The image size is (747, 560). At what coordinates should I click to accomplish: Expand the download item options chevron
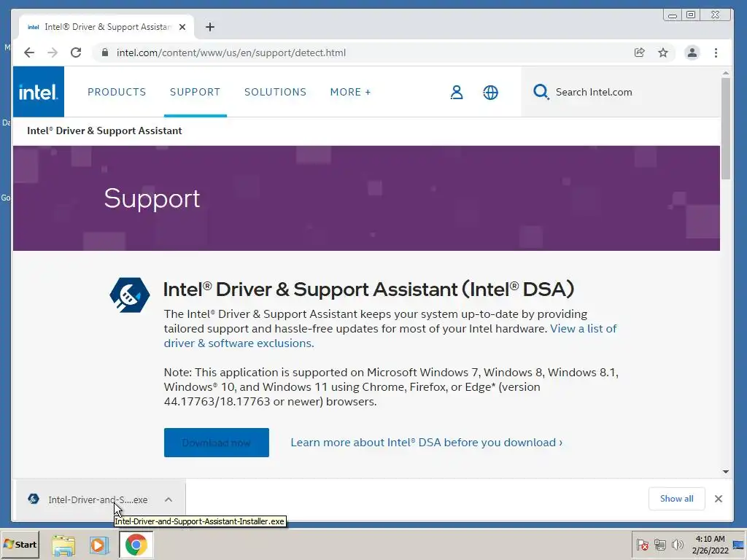tap(169, 499)
